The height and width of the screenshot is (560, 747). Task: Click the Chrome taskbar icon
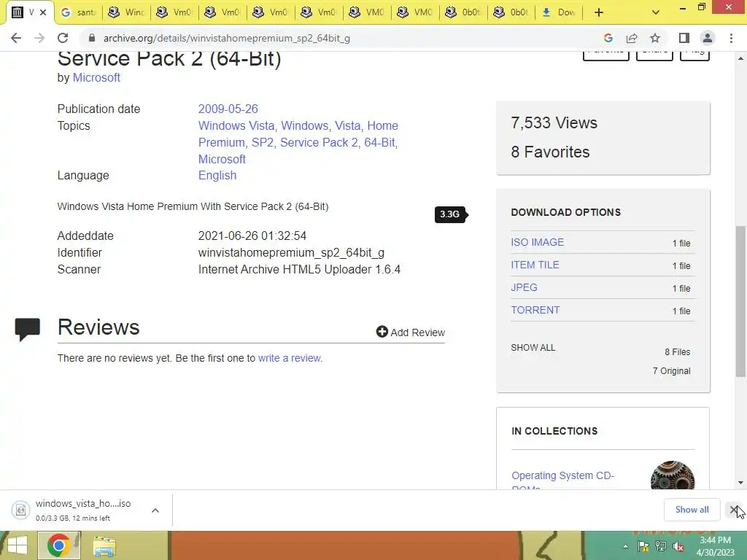click(x=59, y=545)
